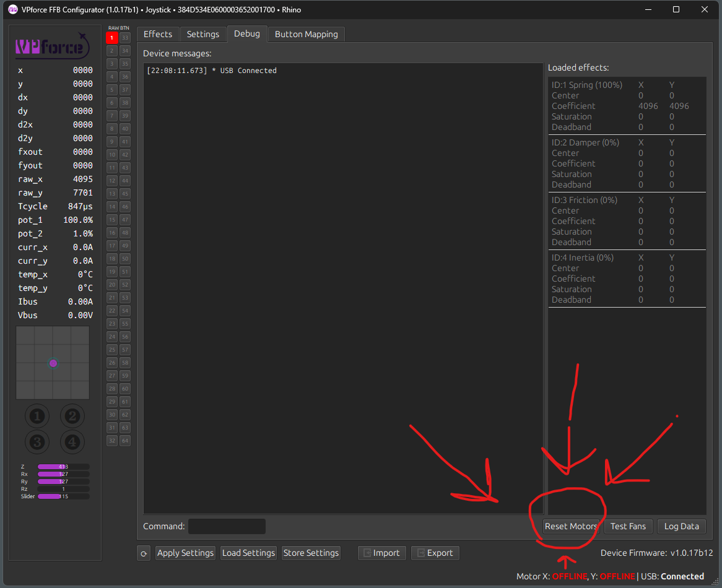Select the Debug tab
The height and width of the screenshot is (588, 722).
point(247,33)
